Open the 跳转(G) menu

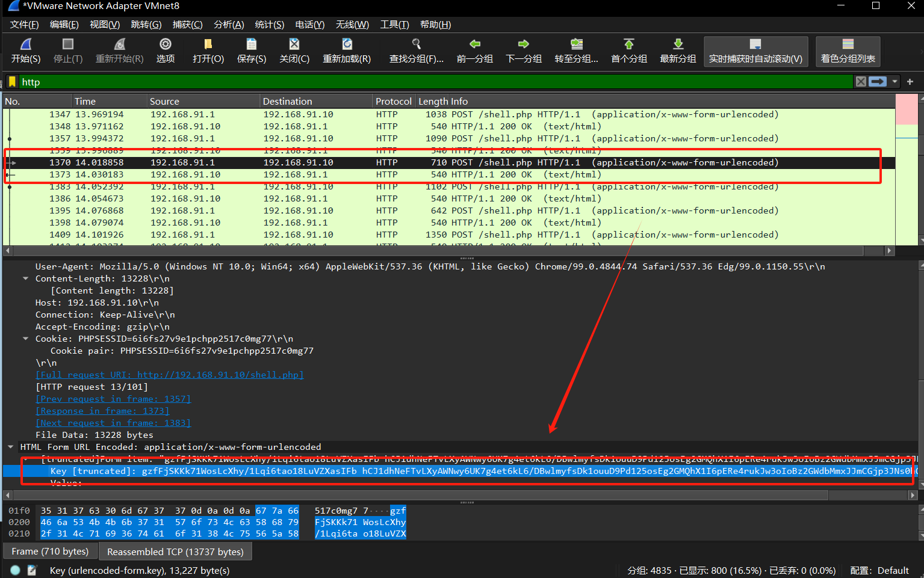(x=146, y=25)
